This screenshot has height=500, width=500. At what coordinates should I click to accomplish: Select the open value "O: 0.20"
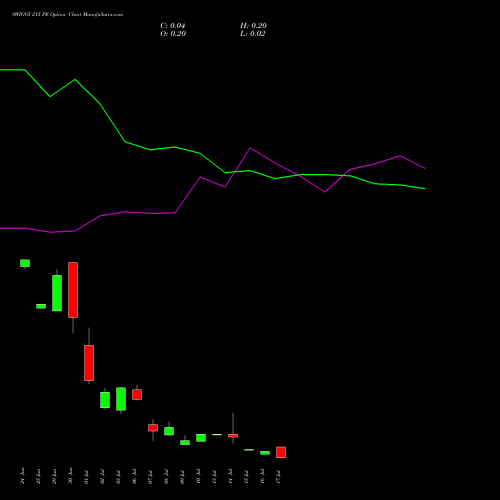pyautogui.click(x=173, y=34)
